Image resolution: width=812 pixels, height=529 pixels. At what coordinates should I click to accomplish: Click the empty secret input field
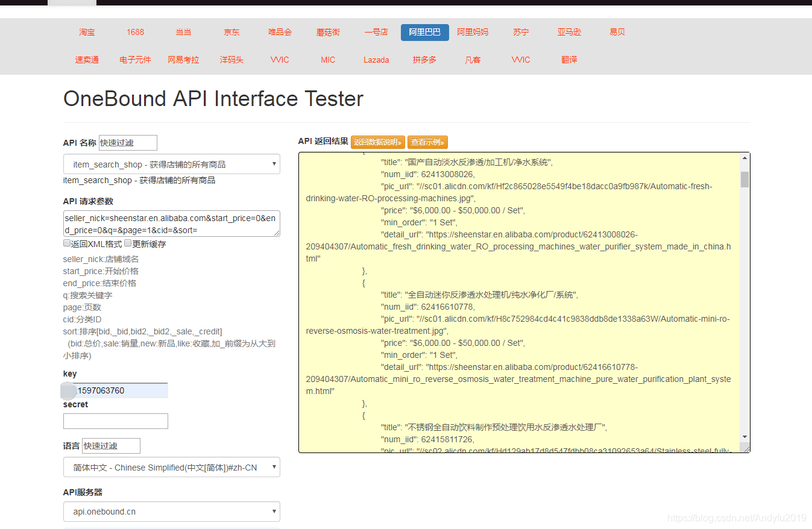pyautogui.click(x=116, y=421)
